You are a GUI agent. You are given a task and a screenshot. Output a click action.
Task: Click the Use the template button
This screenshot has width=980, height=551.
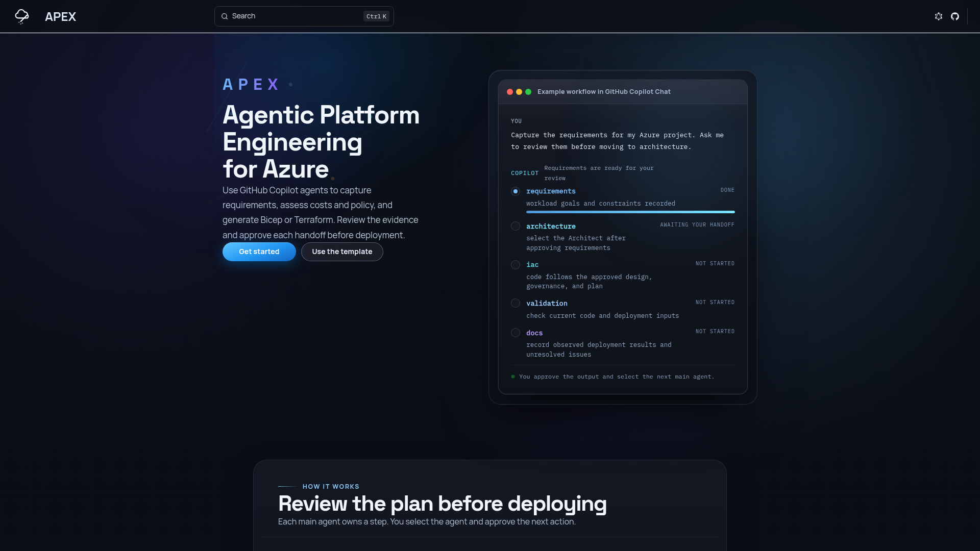click(342, 252)
